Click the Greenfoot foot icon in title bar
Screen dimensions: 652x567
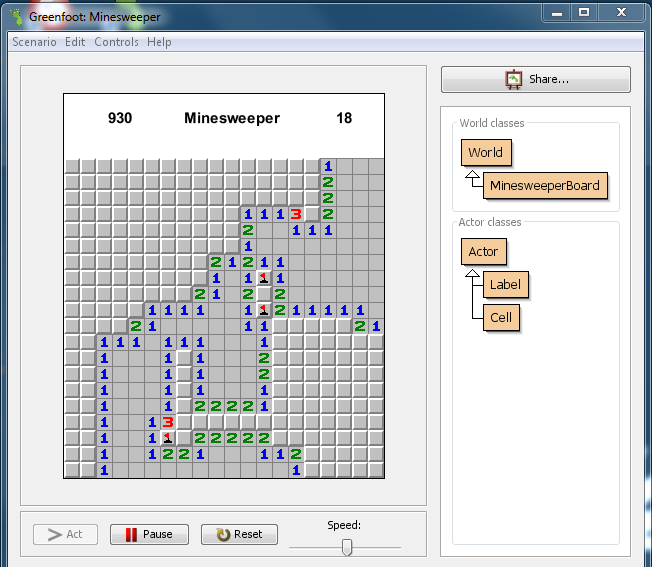click(17, 17)
